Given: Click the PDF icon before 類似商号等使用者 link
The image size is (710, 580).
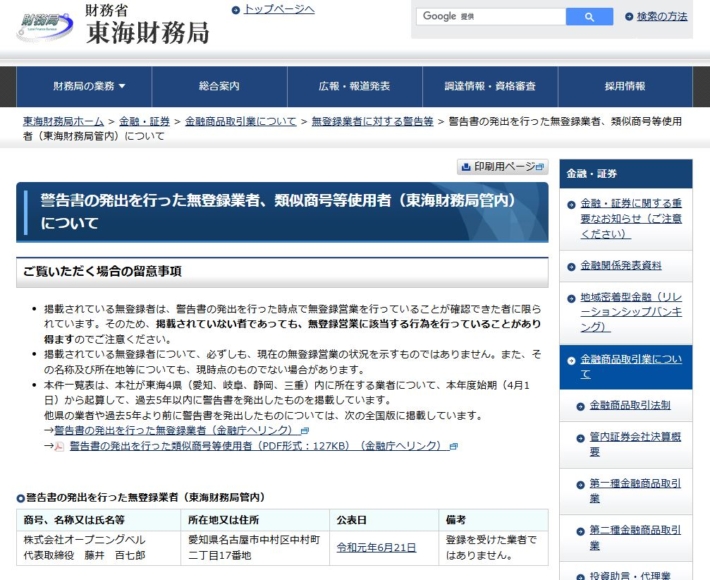Looking at the screenshot, I should pyautogui.click(x=59, y=446).
